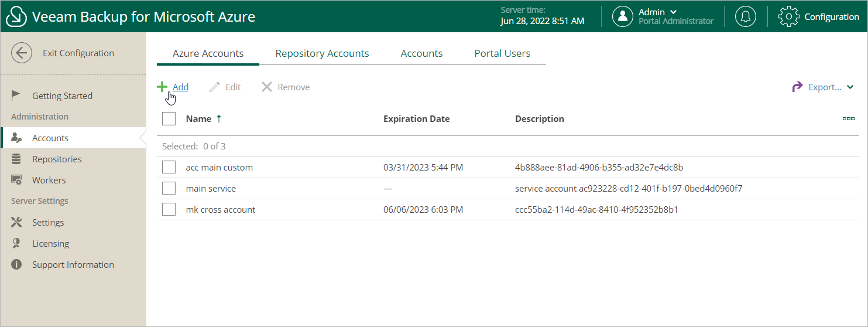Switch to the Accounts tab
Screen dimensions: 868x327
[x=421, y=53]
